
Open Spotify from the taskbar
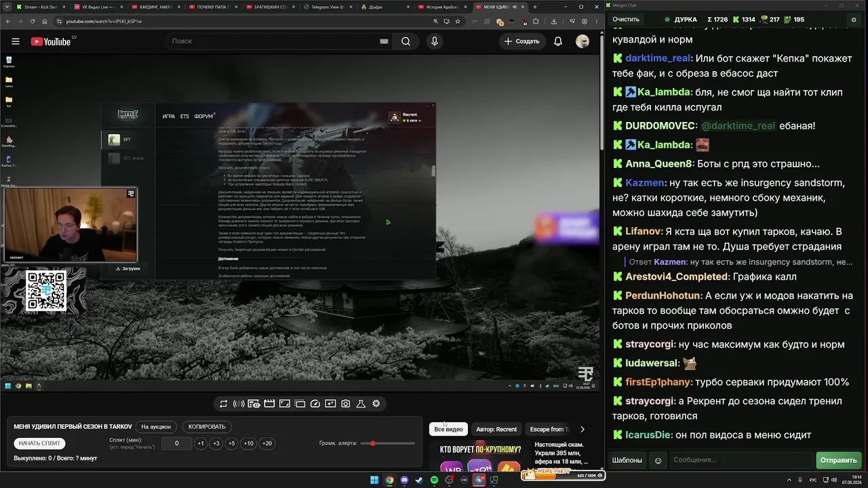(x=435, y=481)
